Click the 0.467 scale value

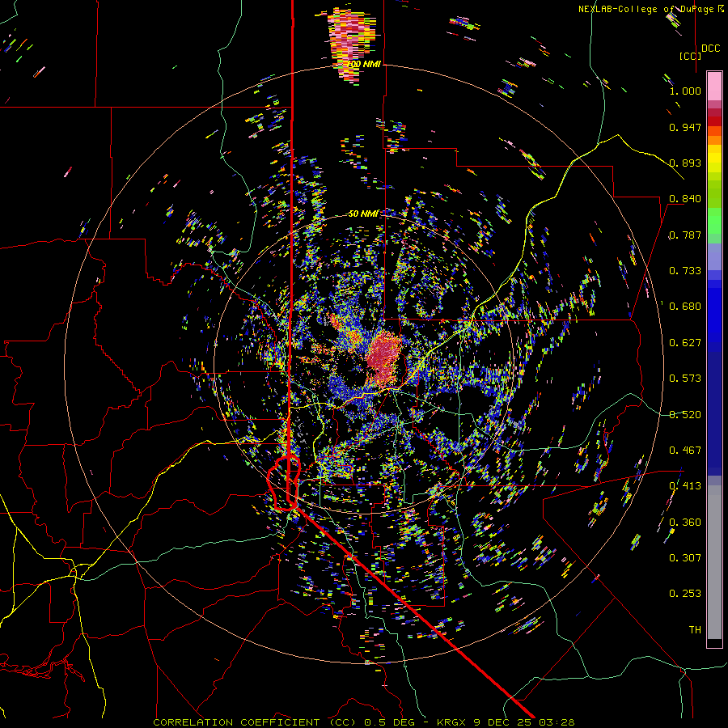[685, 451]
